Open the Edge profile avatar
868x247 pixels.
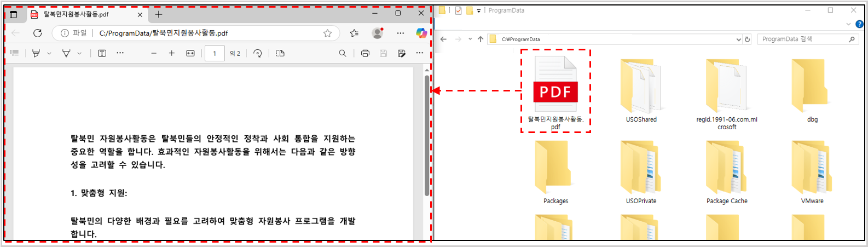[377, 33]
